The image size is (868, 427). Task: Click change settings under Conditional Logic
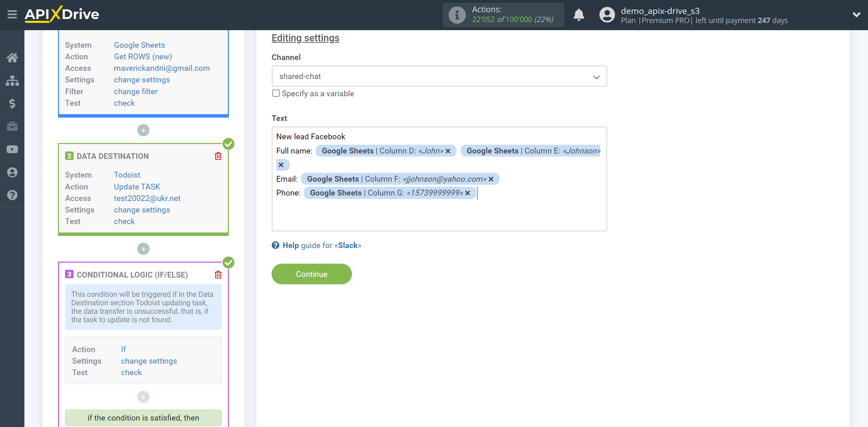click(149, 361)
